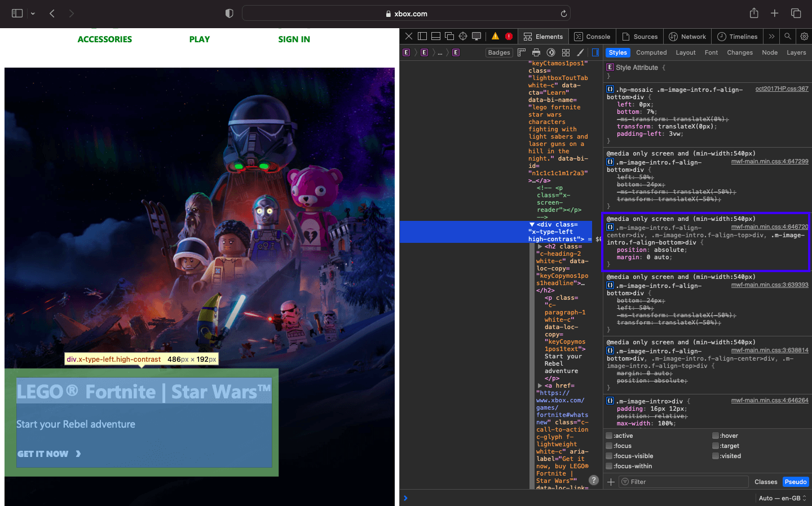The image size is (812, 506).
Task: Open Web Inspector settings gear
Action: (804, 37)
